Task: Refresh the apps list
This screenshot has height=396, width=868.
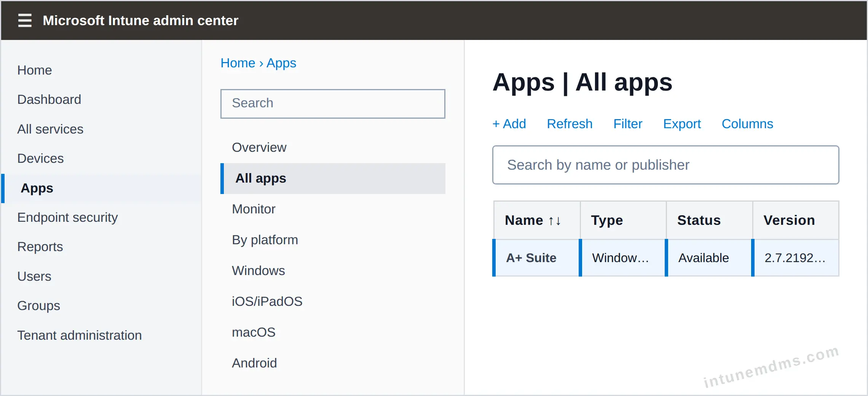Action: point(570,124)
